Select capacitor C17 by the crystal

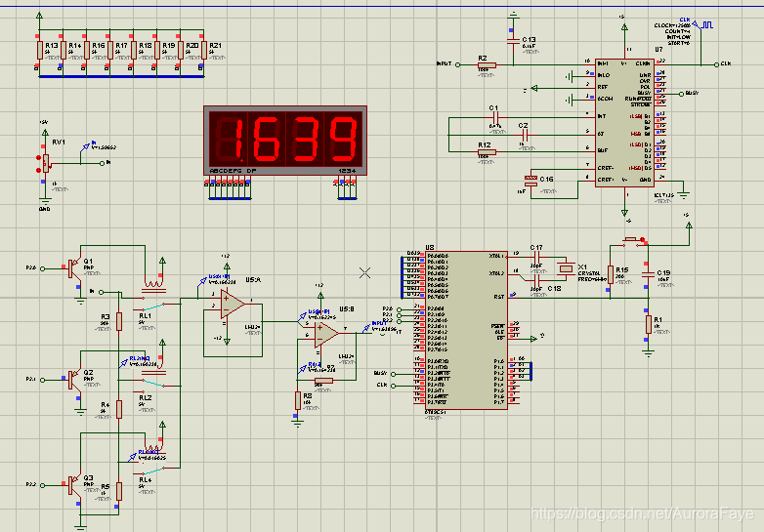(x=536, y=258)
